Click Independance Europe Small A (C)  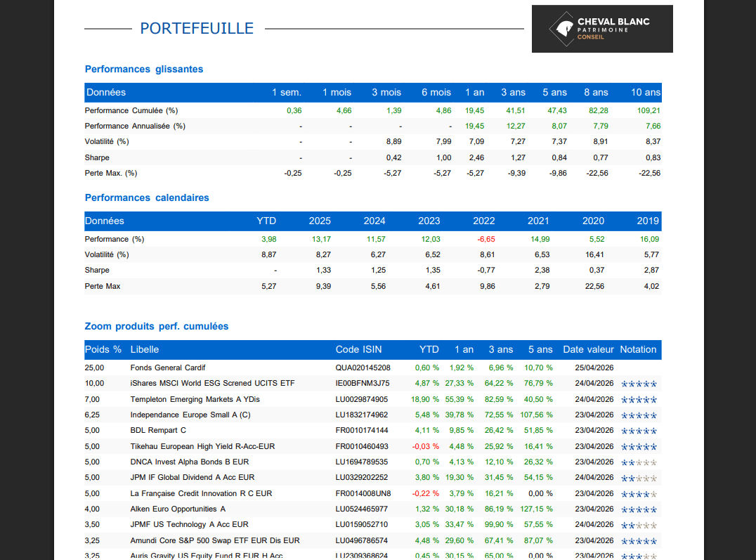tap(190, 415)
